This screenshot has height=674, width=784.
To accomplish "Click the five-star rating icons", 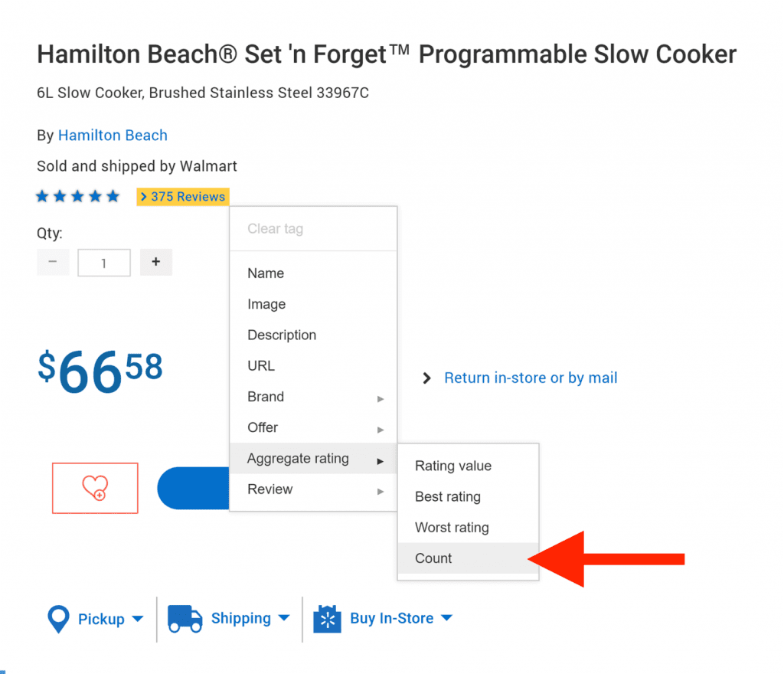I will [78, 197].
